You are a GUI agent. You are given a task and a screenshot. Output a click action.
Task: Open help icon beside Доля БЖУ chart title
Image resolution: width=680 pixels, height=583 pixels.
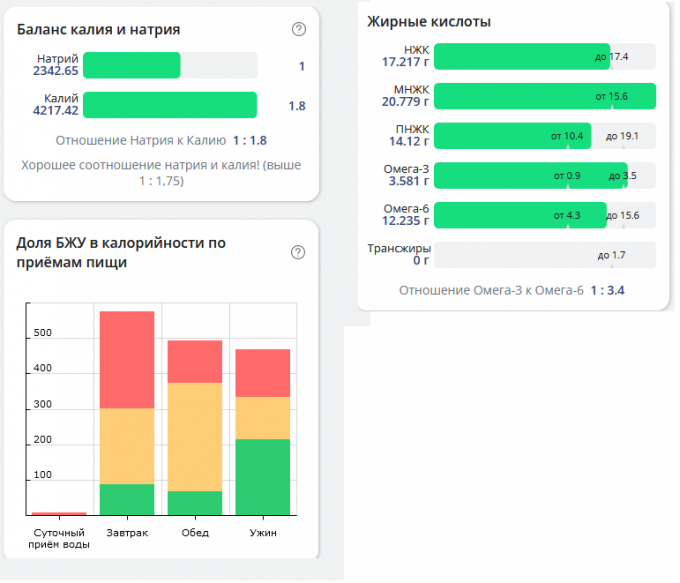[x=297, y=252]
